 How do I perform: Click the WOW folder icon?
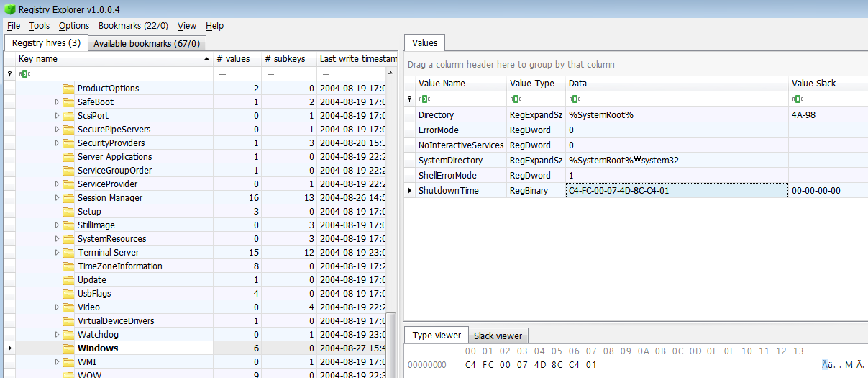tap(68, 374)
